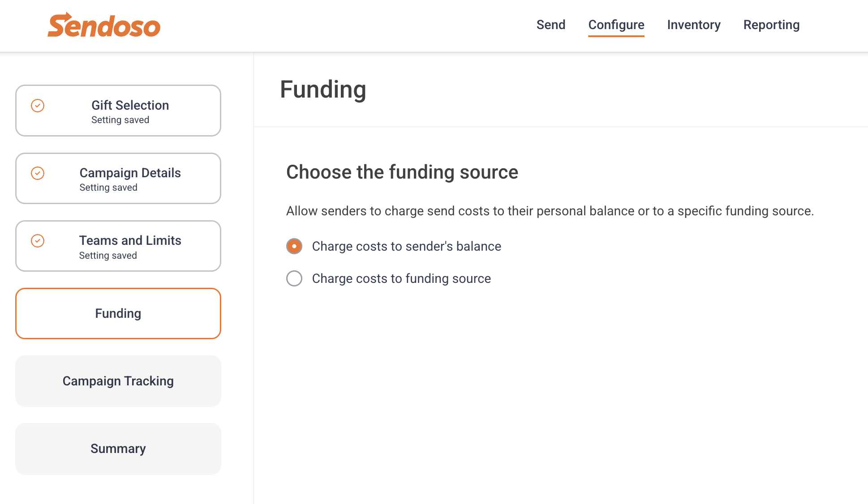Click the Teams and Limits checkmark icon
The image size is (868, 504).
pyautogui.click(x=38, y=241)
